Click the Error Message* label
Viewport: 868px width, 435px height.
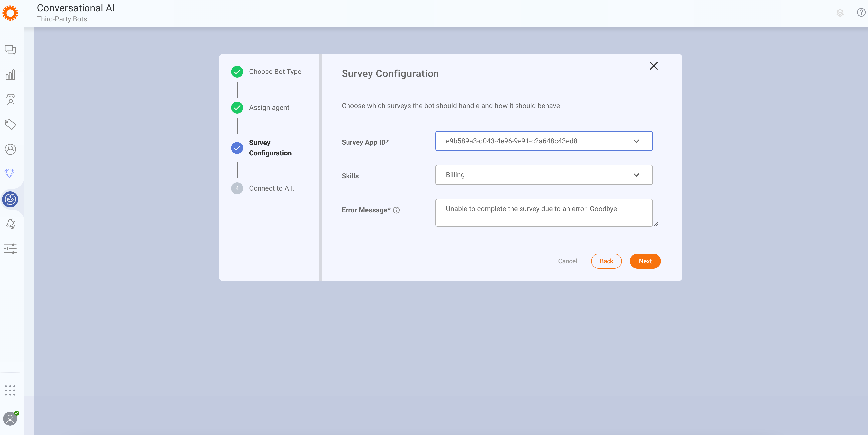366,210
